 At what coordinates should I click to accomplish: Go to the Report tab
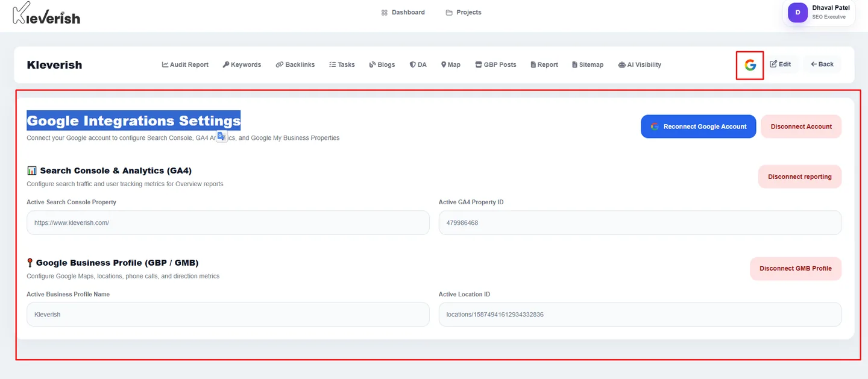(544, 64)
